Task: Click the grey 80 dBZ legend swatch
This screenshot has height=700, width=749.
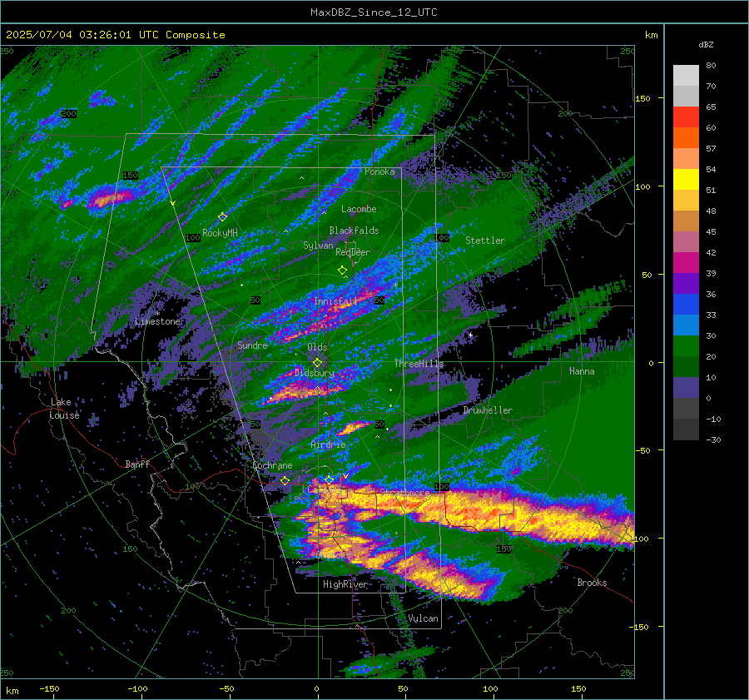Action: point(686,76)
